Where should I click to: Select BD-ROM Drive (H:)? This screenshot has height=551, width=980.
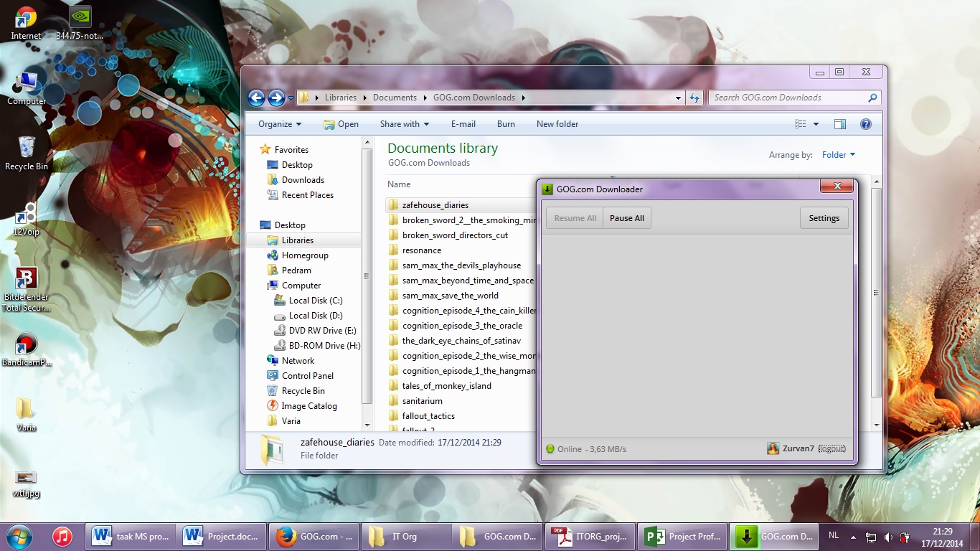click(324, 346)
